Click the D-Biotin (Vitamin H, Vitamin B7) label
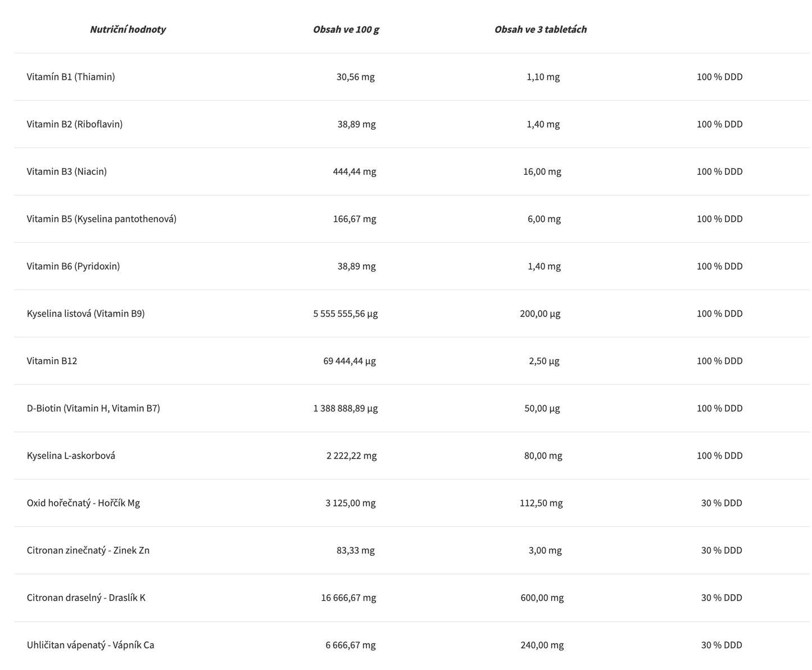Image resolution: width=812 pixels, height=670 pixels. (x=93, y=408)
